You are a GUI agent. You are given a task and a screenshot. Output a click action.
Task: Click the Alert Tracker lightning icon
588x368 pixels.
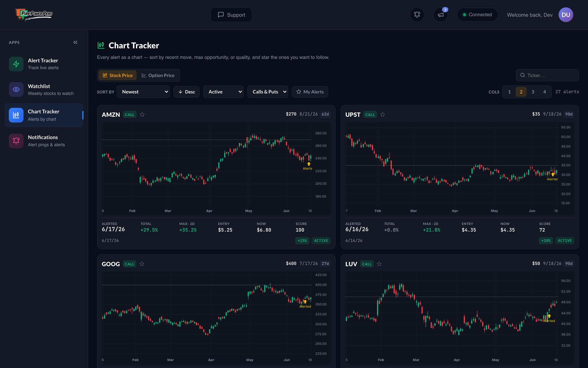click(16, 64)
